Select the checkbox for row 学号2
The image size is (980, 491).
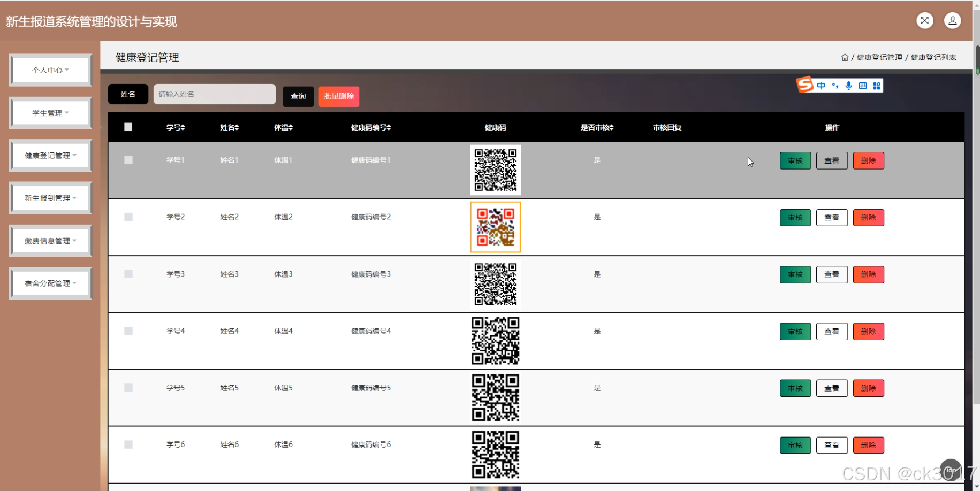128,217
